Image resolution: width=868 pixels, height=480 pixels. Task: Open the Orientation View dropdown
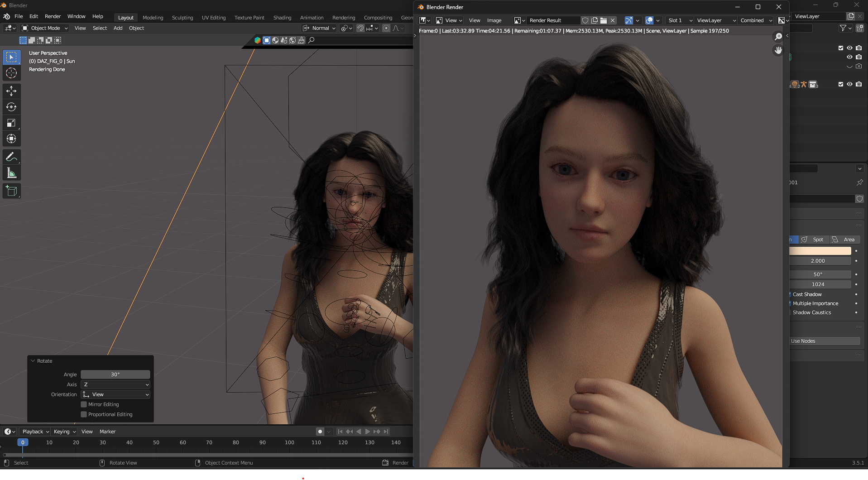(x=115, y=394)
